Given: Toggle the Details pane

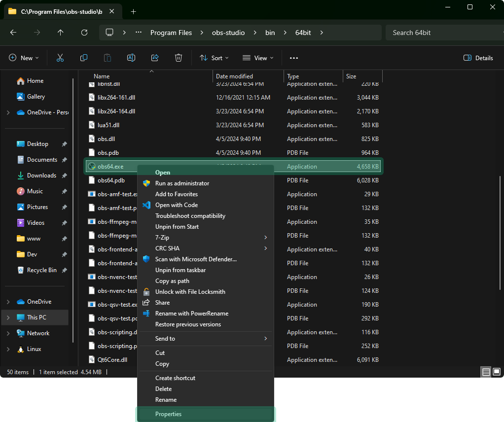Looking at the screenshot, I should coord(477,58).
